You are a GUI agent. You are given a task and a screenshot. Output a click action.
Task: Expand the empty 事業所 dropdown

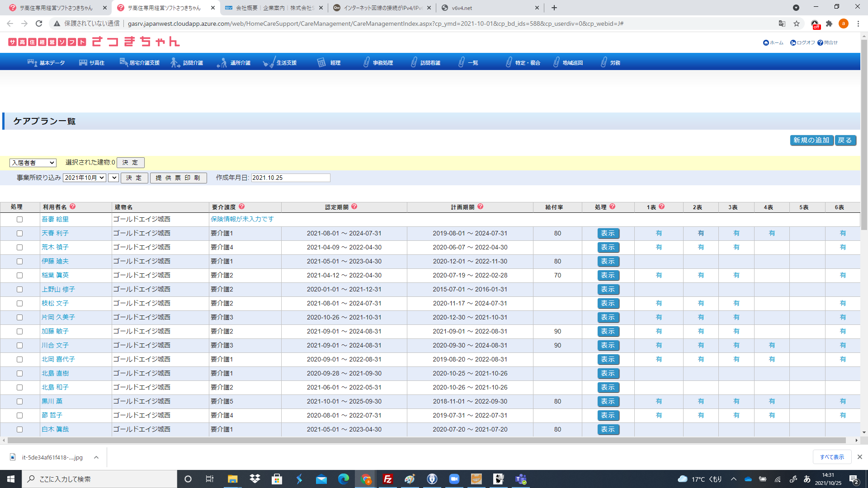pos(113,178)
